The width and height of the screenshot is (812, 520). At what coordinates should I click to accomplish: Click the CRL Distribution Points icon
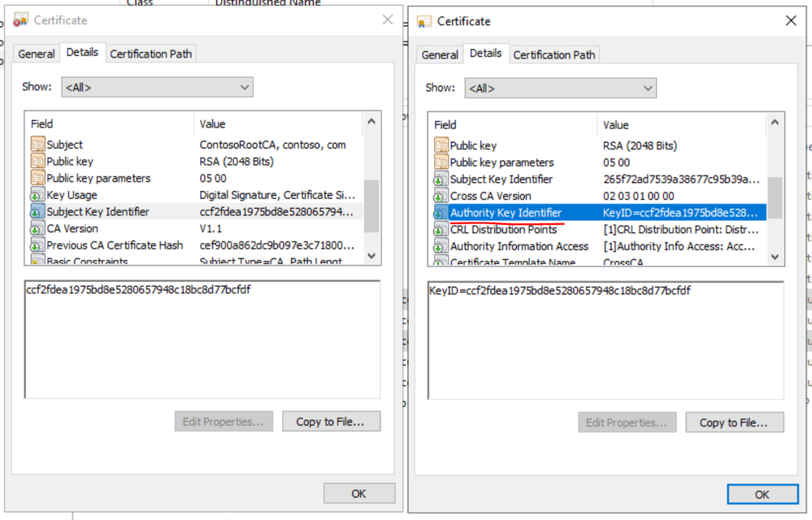point(441,229)
